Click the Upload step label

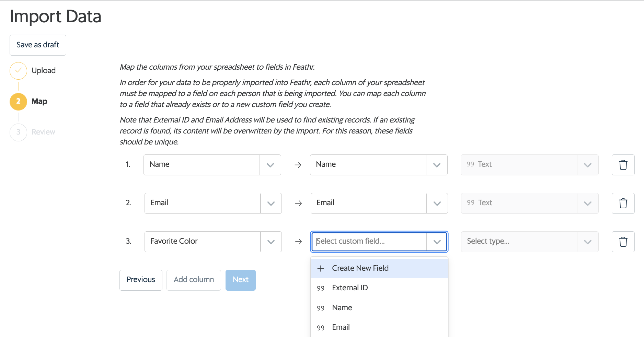click(x=44, y=71)
